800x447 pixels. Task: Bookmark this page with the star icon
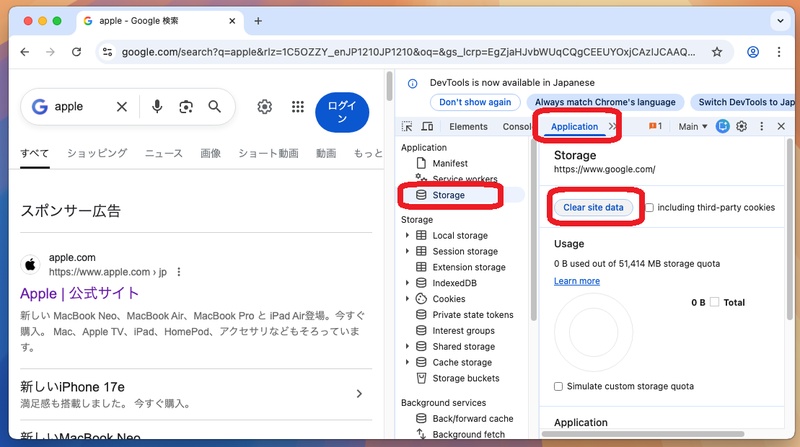[x=717, y=52]
